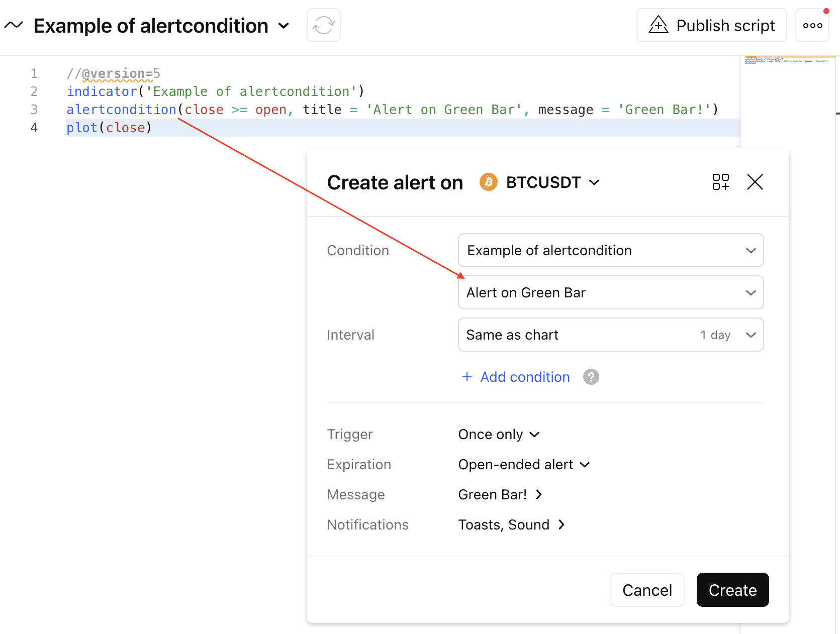Click the indicator line icon beside script title
The width and height of the screenshot is (840, 634).
tap(14, 25)
